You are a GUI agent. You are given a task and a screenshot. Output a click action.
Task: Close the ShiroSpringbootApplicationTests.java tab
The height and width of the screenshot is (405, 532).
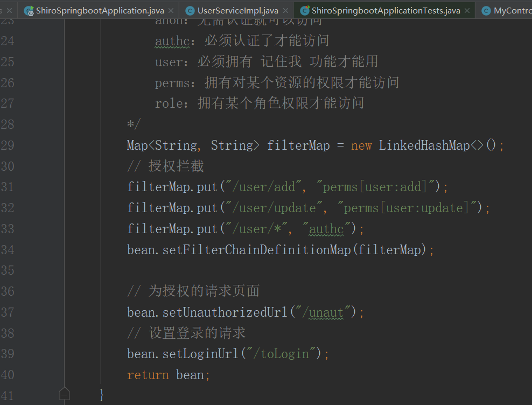[466, 10]
